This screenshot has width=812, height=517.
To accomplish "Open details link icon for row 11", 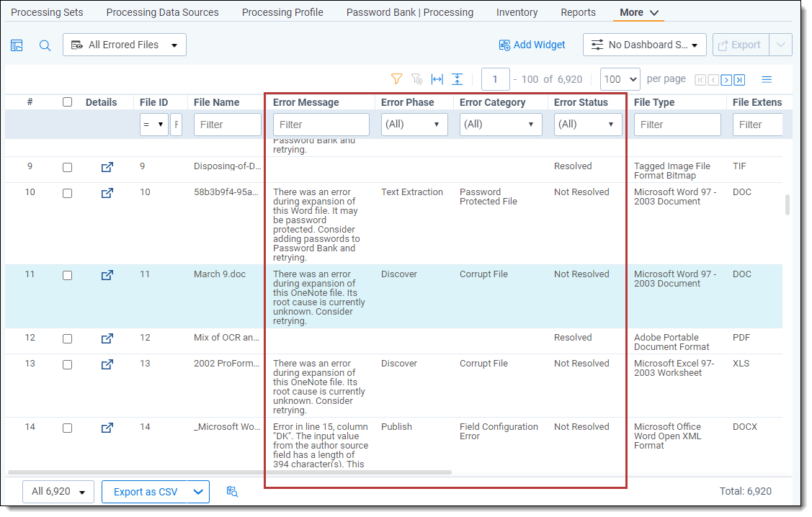I will pyautogui.click(x=107, y=274).
